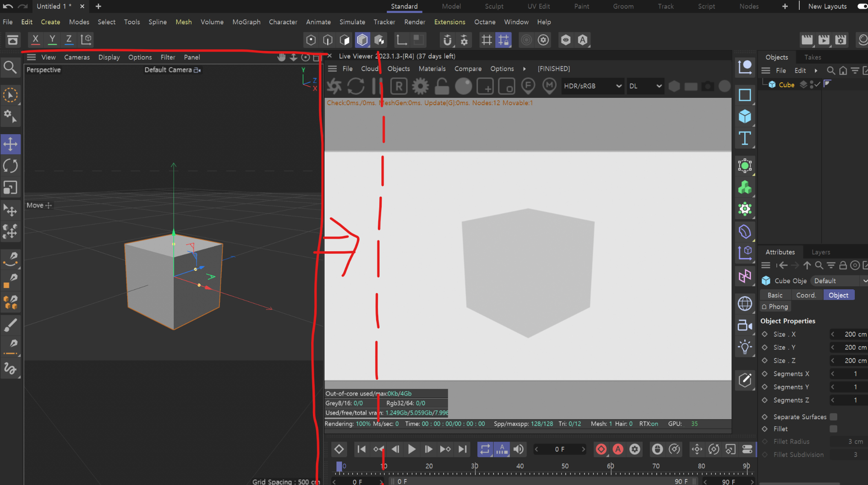This screenshot has height=485, width=868.
Task: Click the Octane settings gear icon
Action: (420, 86)
